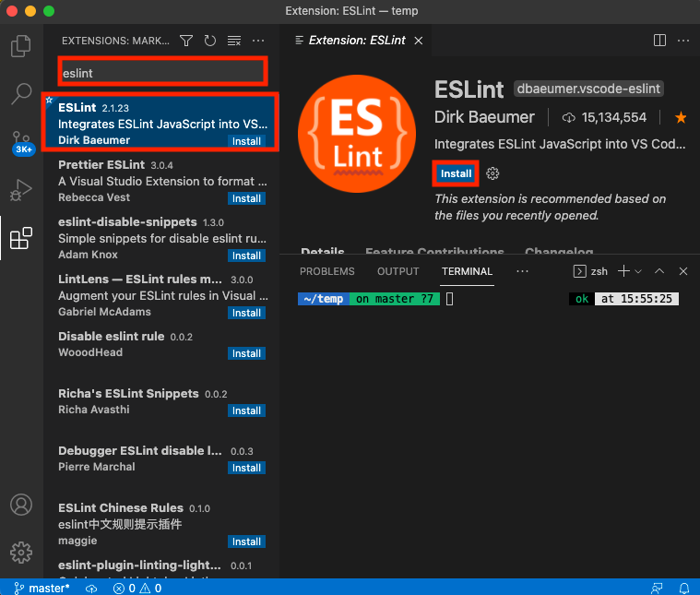Viewport: 700px width, 595px height.
Task: Open feedback icon in status bar
Action: (x=657, y=589)
